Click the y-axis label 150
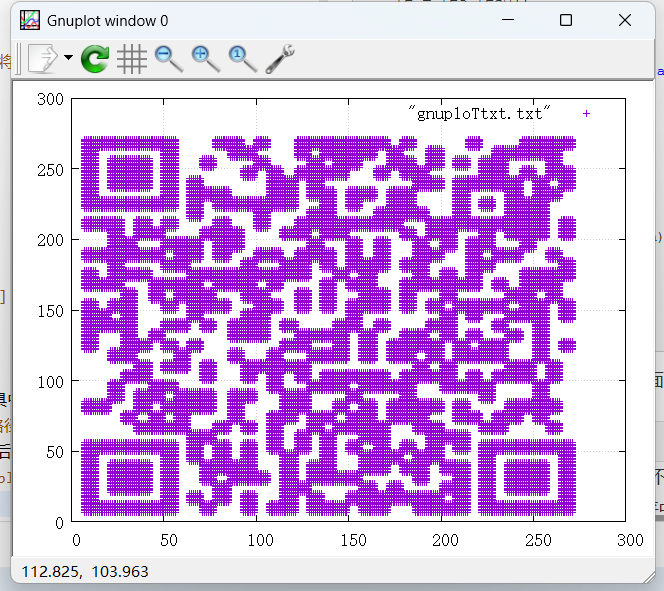This screenshot has height=591, width=664. (50, 311)
